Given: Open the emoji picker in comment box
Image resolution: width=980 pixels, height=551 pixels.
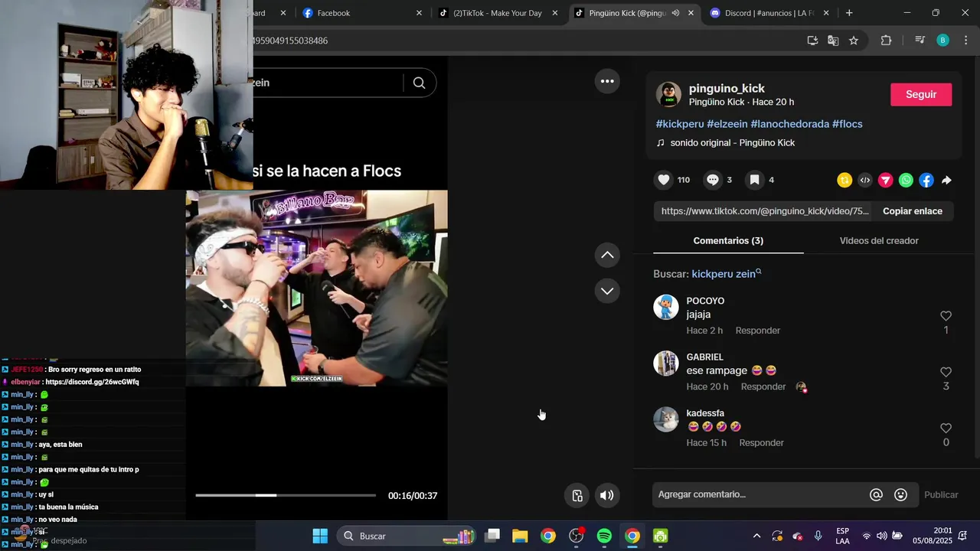Looking at the screenshot, I should (901, 495).
